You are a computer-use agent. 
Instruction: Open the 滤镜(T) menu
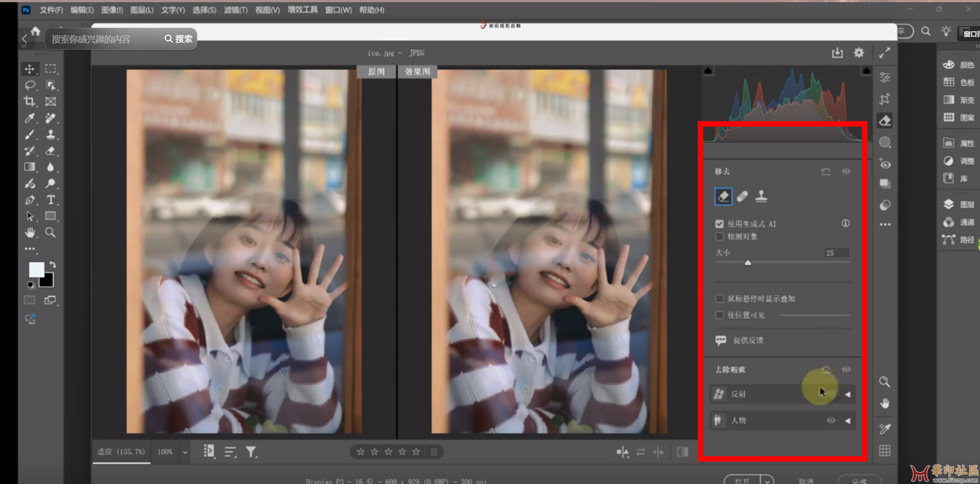pos(235,10)
